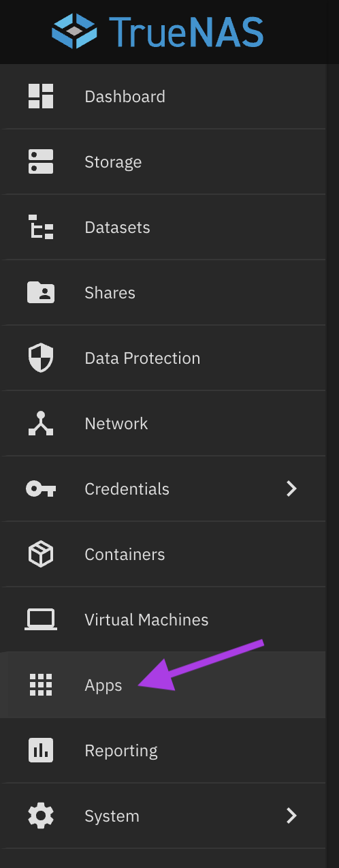Select the Credentials key icon

coord(41,489)
